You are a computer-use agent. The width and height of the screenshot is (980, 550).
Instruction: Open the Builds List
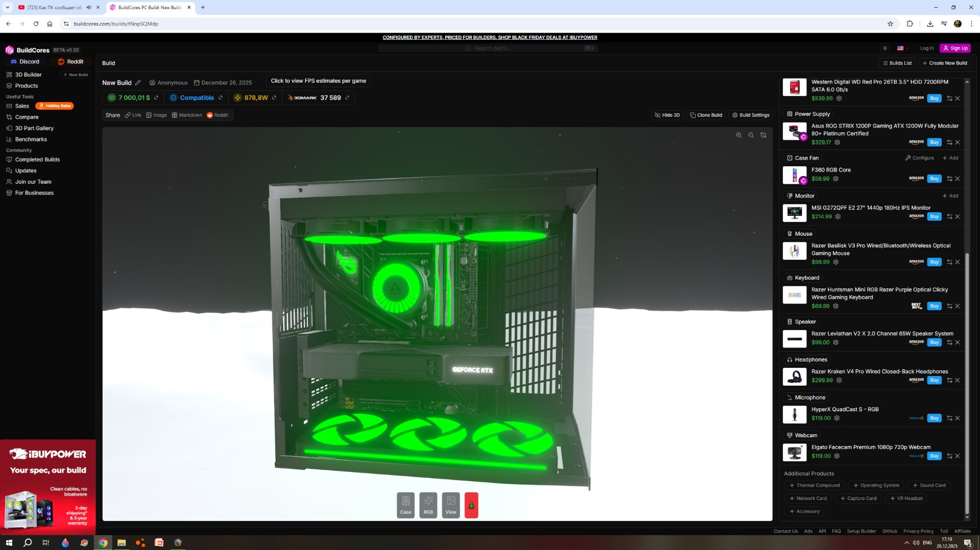(x=897, y=63)
